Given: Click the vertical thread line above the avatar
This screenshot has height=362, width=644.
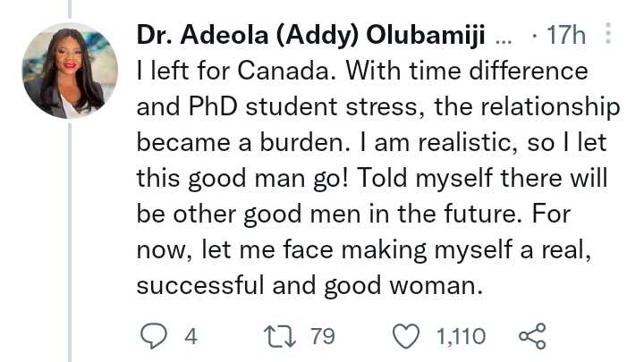Looking at the screenshot, I should point(69,9).
